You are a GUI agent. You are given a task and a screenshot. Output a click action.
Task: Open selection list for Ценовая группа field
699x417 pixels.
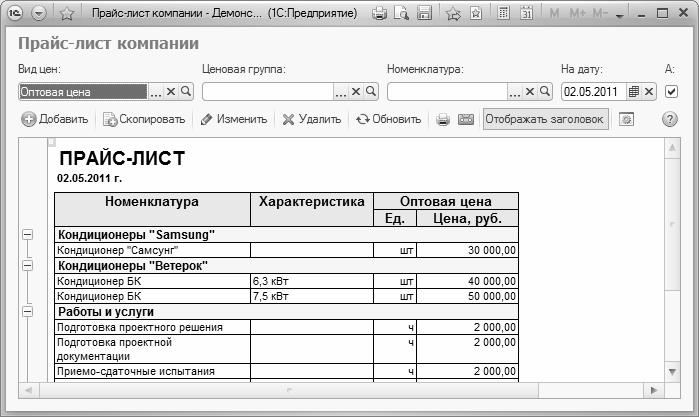point(340,91)
